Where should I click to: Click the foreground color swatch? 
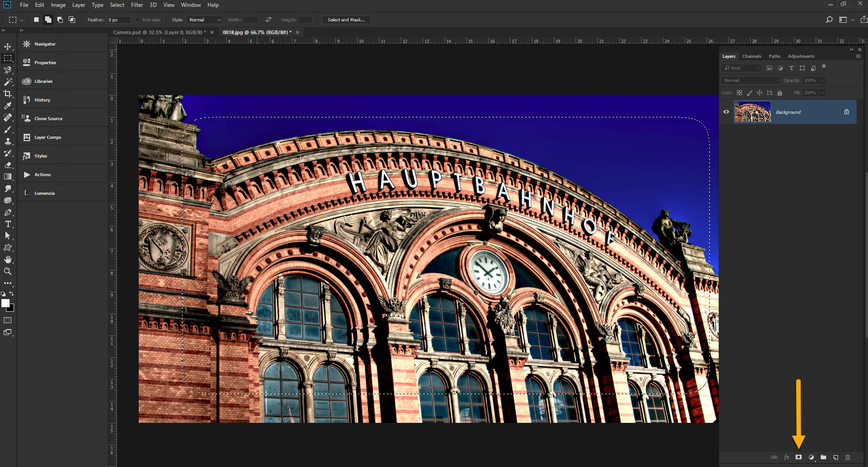pos(5,303)
